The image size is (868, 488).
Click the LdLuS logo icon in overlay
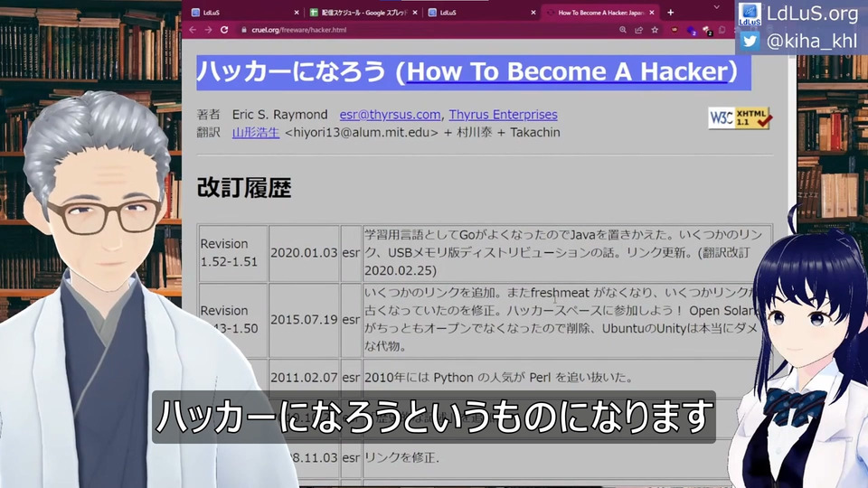pos(750,14)
